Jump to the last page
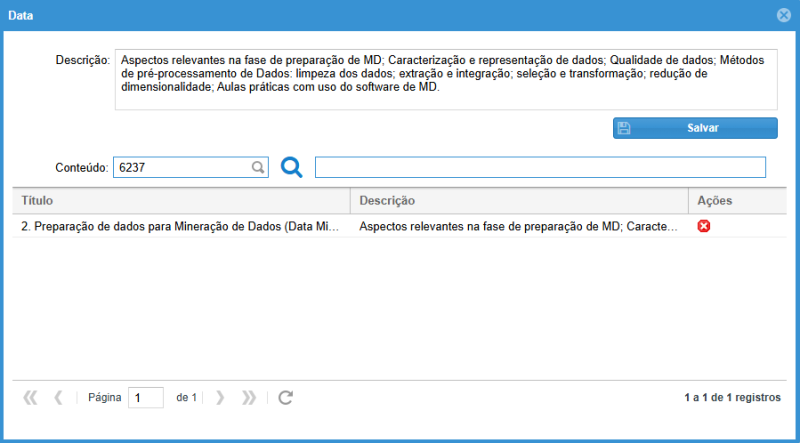This screenshot has height=443, width=800. pyautogui.click(x=249, y=397)
